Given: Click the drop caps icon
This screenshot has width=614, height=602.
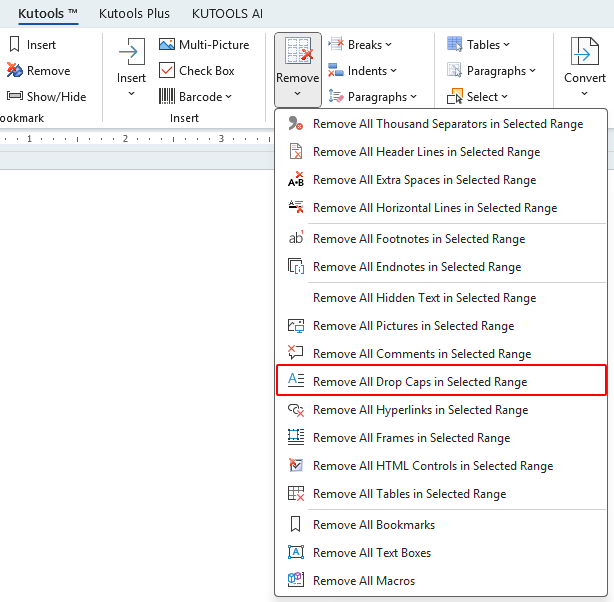Looking at the screenshot, I should tap(296, 381).
